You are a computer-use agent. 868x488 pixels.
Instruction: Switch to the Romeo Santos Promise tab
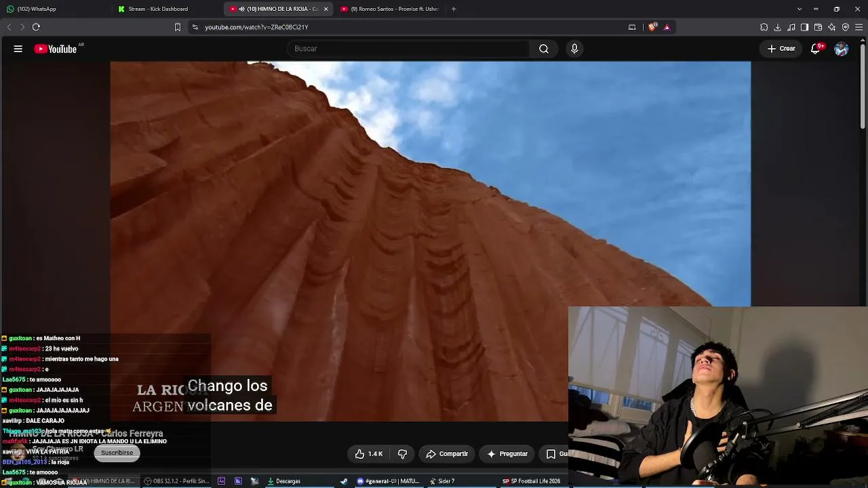coord(389,9)
